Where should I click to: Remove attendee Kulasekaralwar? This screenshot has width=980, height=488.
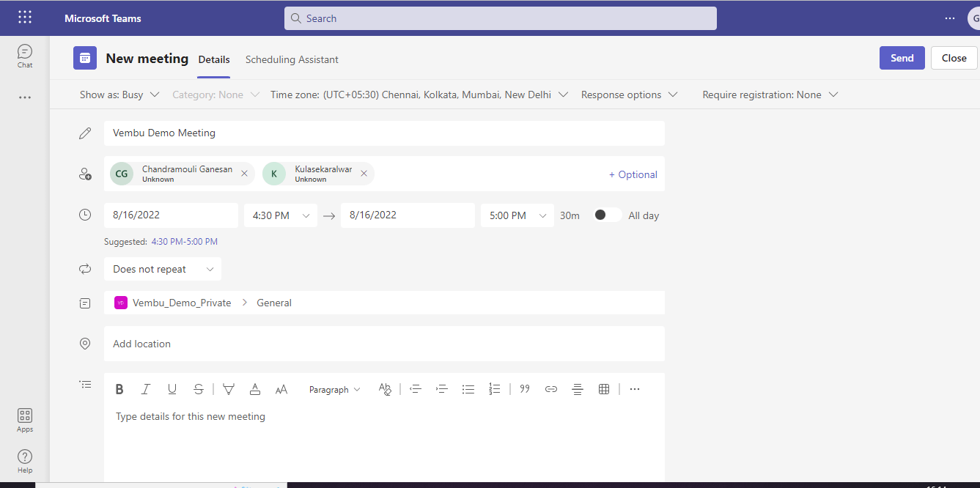point(364,174)
